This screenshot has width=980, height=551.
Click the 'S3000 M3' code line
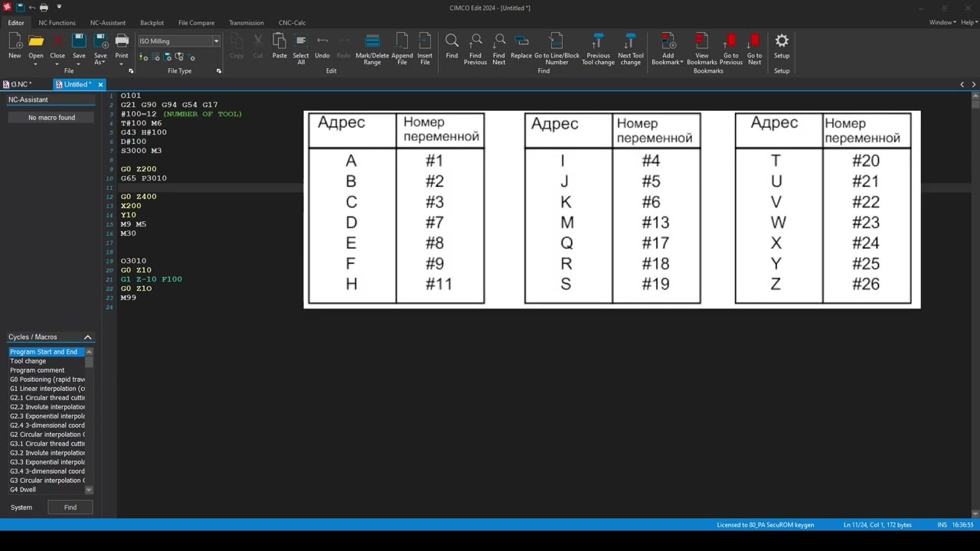(141, 151)
